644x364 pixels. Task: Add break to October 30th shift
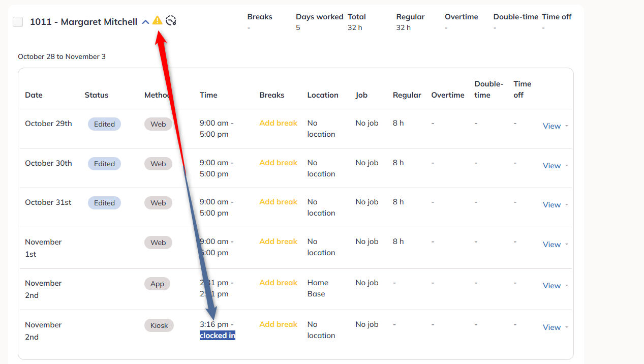click(x=278, y=163)
